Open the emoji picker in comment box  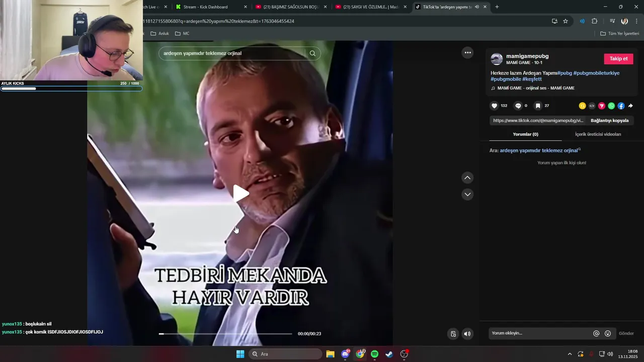608,333
